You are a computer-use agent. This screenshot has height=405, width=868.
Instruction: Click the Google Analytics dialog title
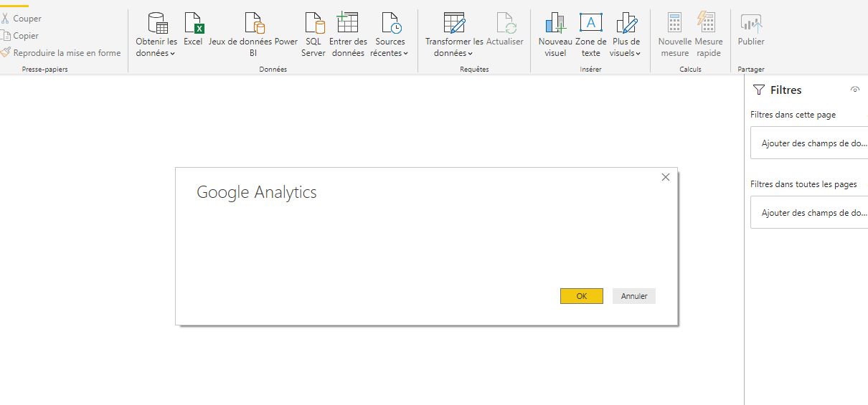[256, 192]
